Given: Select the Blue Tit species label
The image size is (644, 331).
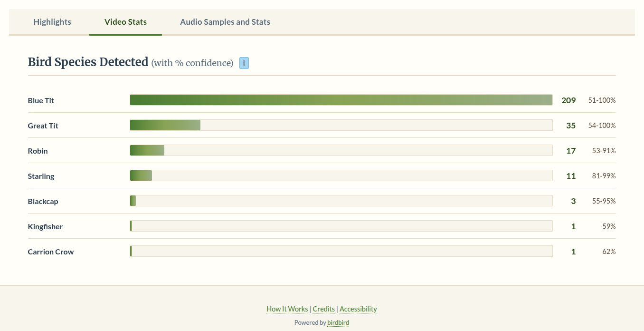Looking at the screenshot, I should click(x=41, y=100).
